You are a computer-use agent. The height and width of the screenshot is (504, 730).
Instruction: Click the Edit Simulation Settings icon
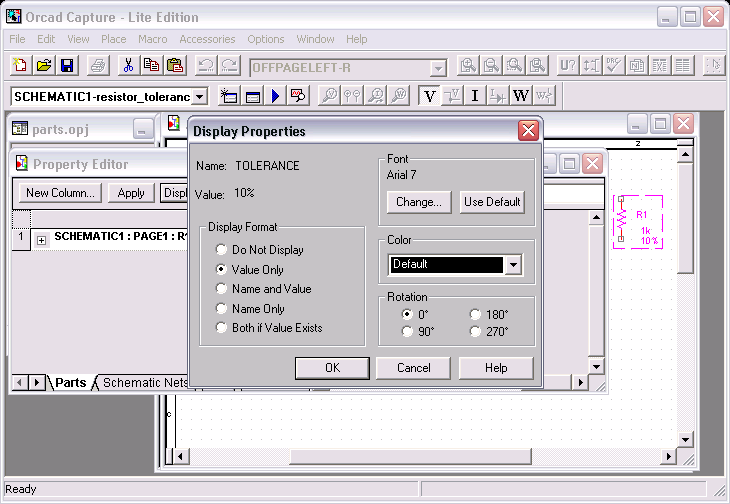coord(253,96)
